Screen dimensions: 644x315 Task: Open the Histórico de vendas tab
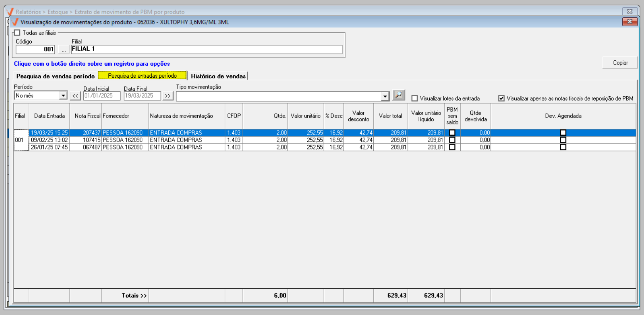coord(218,76)
